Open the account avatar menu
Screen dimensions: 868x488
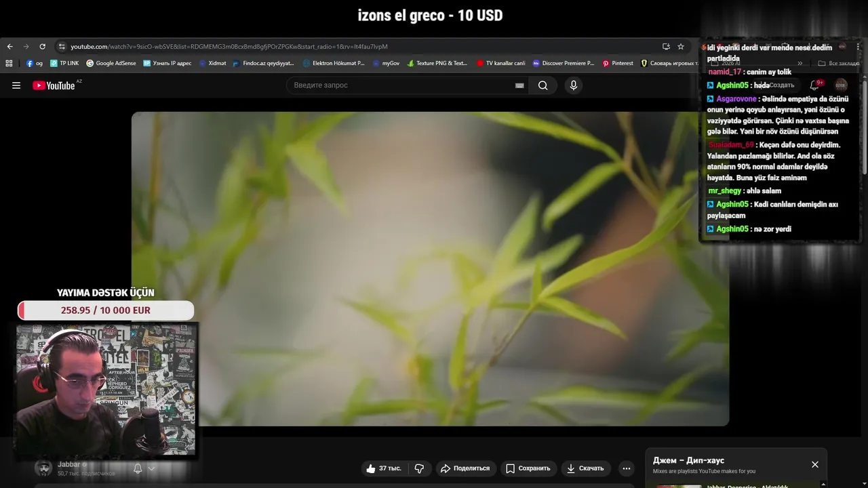coord(841,85)
